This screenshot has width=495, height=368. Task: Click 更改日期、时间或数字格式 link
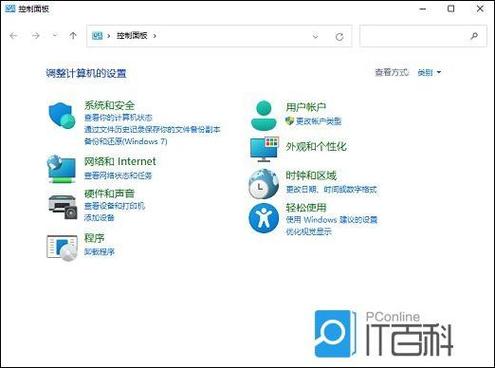tap(331, 190)
